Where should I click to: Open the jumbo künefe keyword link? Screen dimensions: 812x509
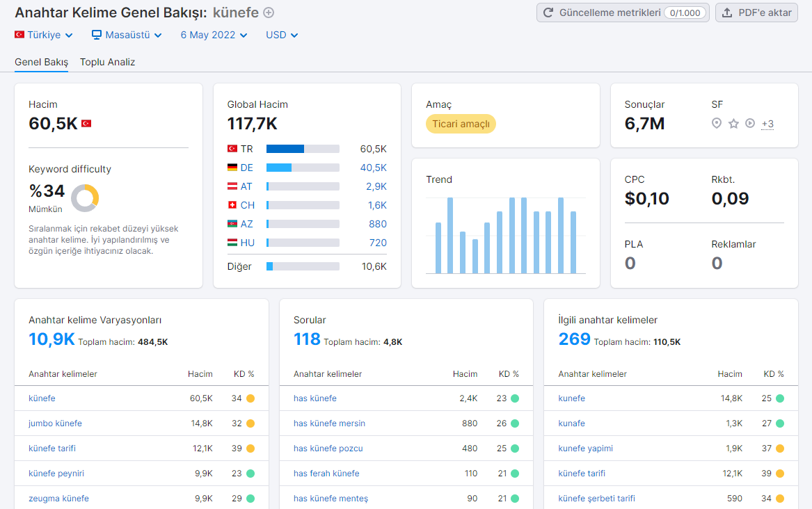55,423
